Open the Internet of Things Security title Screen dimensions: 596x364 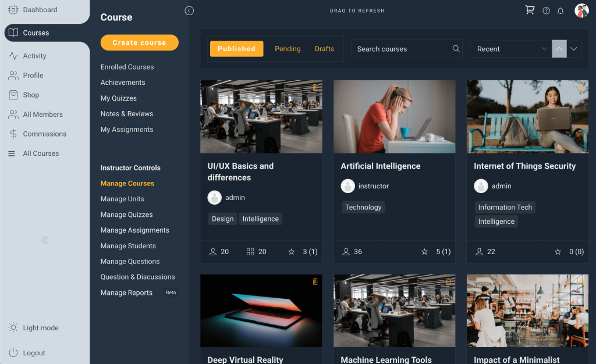(x=524, y=166)
